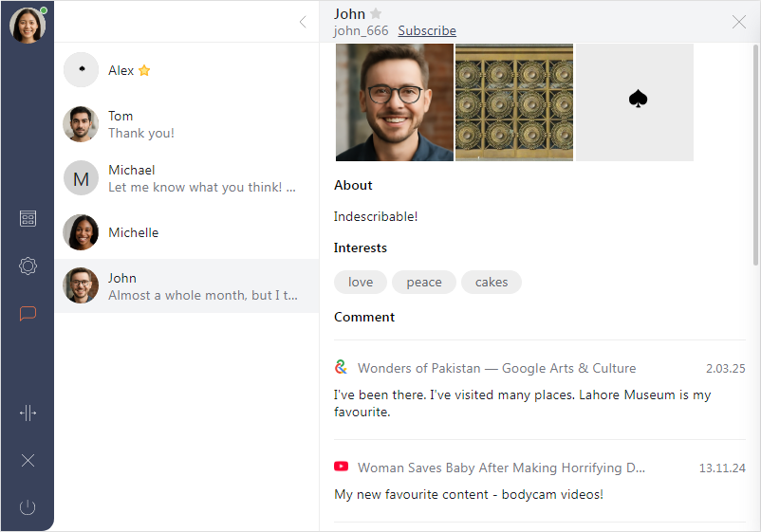Open the news feed icon in sidebar
This screenshot has width=761, height=532.
coord(28,219)
